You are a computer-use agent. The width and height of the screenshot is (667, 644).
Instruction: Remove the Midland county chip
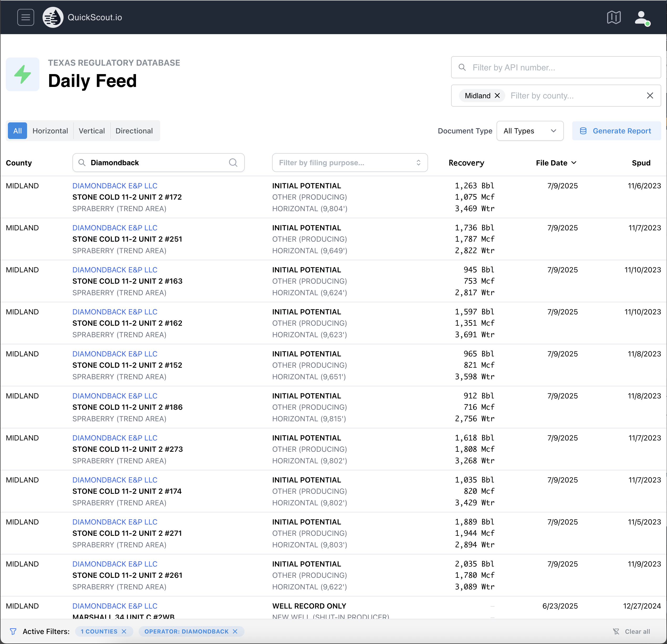click(x=497, y=96)
